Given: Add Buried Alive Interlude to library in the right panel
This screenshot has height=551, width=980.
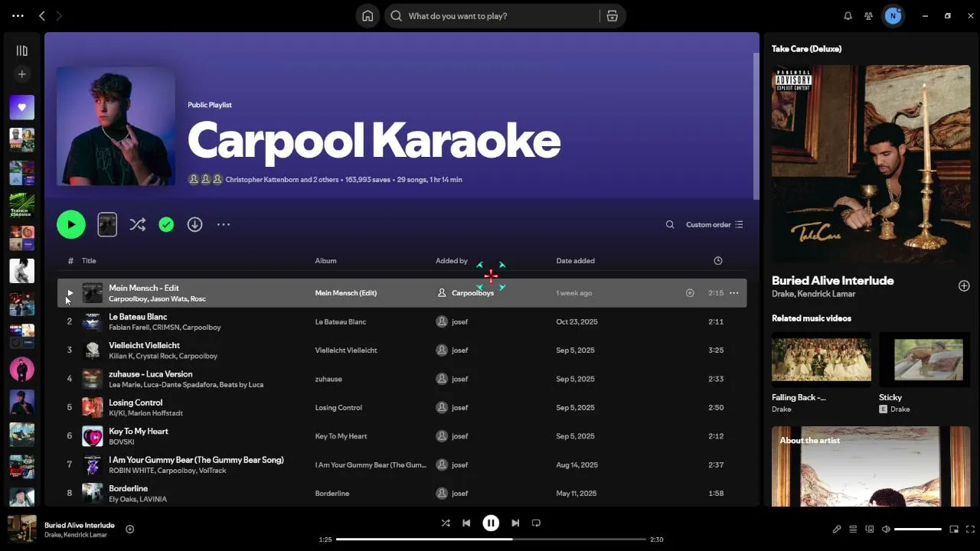Looking at the screenshot, I should coord(964,285).
